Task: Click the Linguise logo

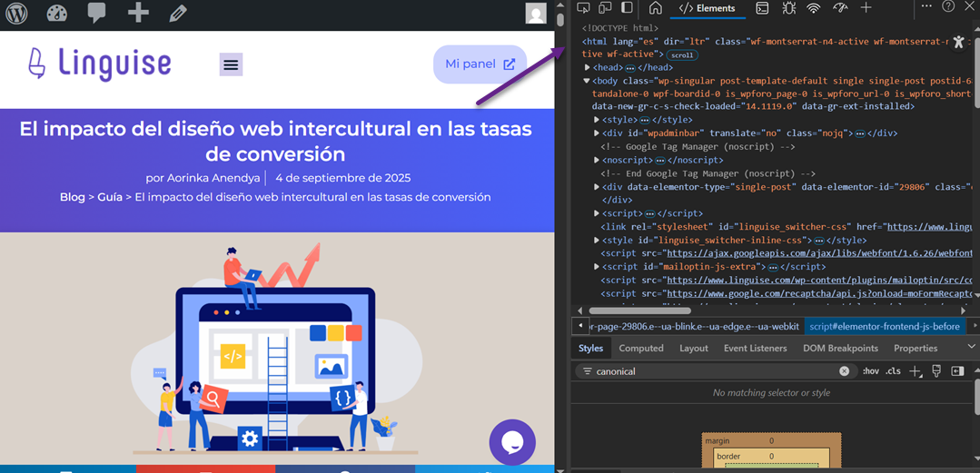Action: [x=99, y=64]
